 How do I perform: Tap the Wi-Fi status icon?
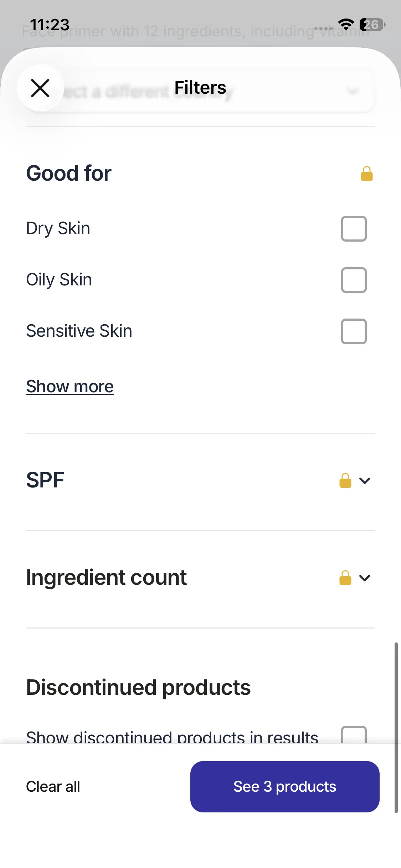pyautogui.click(x=346, y=24)
